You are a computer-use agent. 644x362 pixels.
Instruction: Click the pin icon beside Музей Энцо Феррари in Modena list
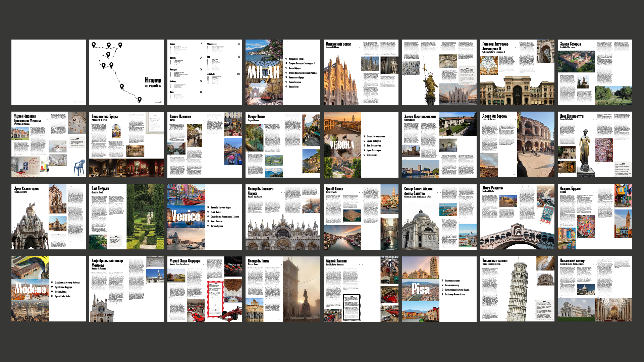pyautogui.click(x=52, y=287)
